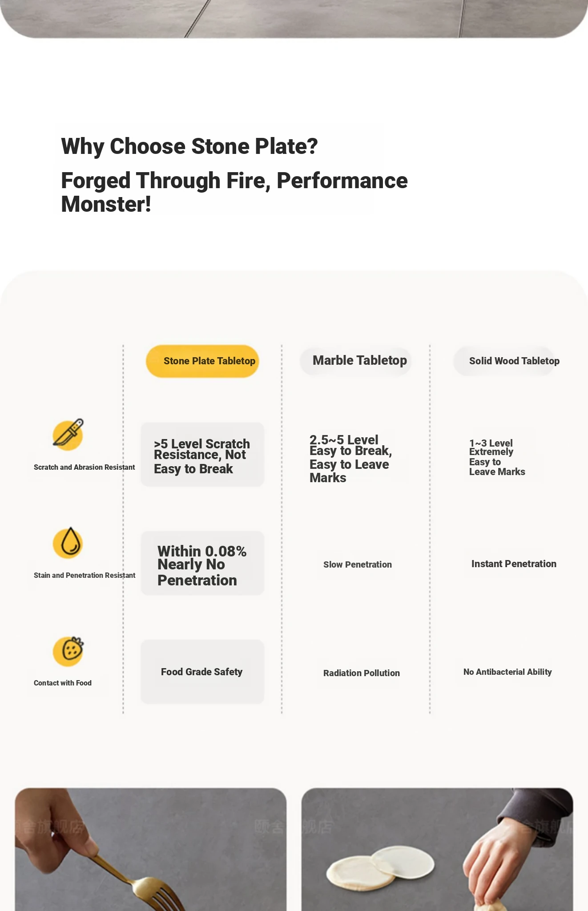Click the Radiation Pollution label

(x=362, y=673)
